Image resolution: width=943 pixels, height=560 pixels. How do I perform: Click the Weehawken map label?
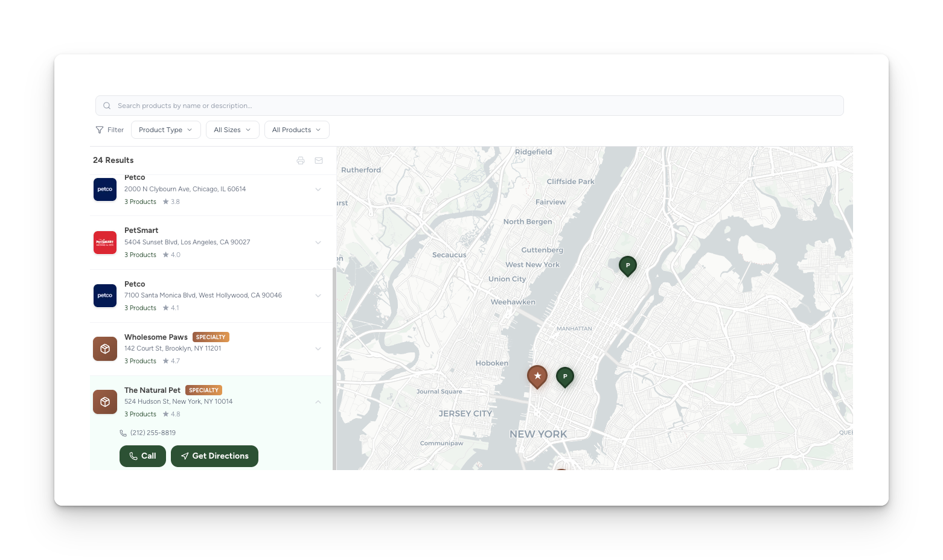pos(513,302)
